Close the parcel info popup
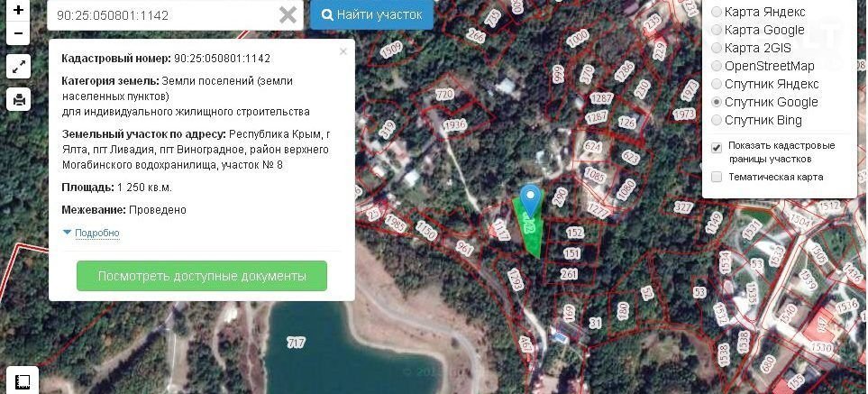Viewport: 868px width, 394px height. coord(343,51)
